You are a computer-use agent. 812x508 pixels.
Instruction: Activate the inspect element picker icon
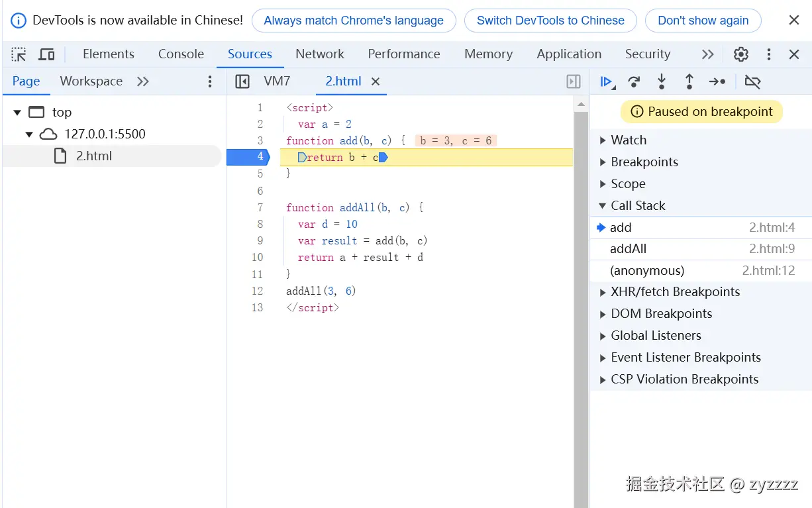(x=19, y=54)
